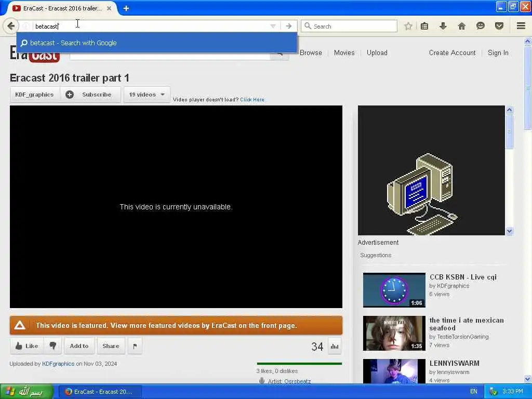The image size is (532, 399).
Task: Click Create Account
Action: click(453, 52)
